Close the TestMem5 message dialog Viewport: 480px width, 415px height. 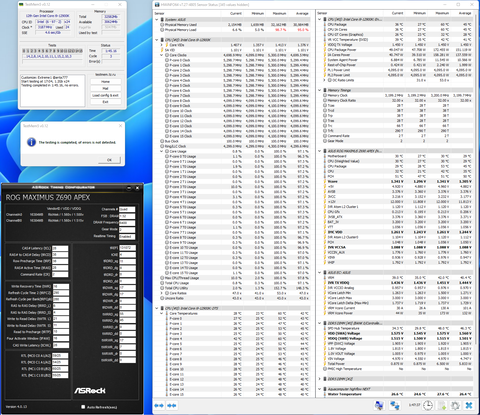(121, 126)
